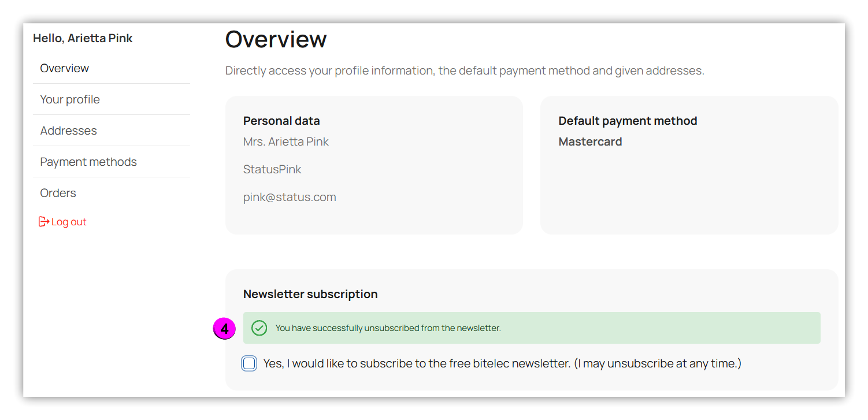Open Overview in the account sidebar

[64, 68]
